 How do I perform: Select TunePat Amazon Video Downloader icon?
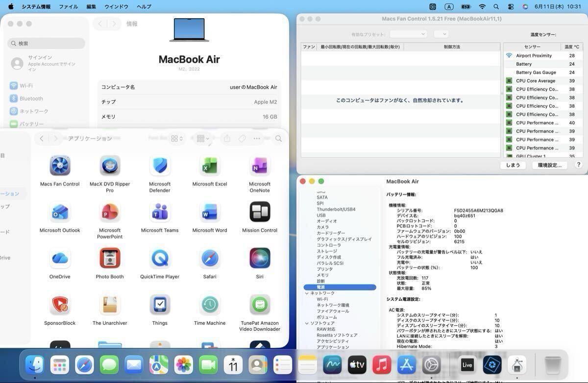pyautogui.click(x=260, y=305)
